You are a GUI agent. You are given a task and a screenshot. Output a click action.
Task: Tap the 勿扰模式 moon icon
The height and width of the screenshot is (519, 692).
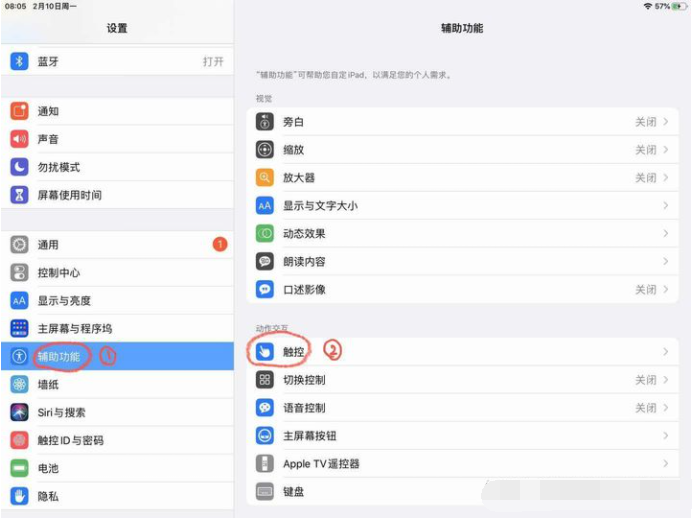pos(19,167)
